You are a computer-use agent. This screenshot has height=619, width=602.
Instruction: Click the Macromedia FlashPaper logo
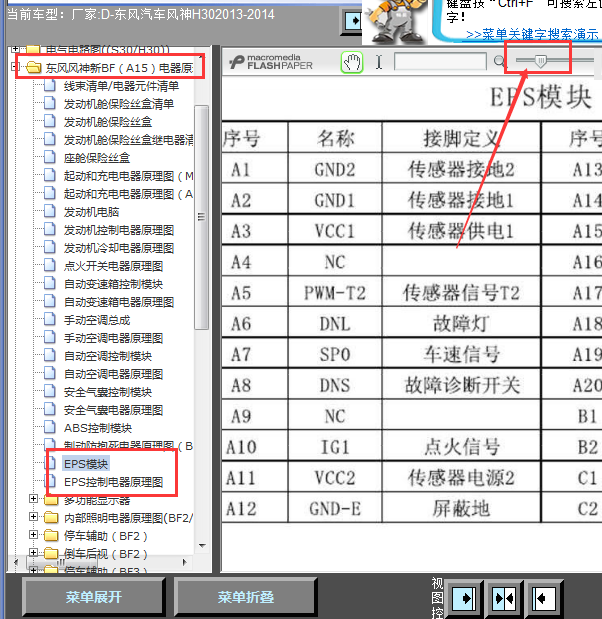271,62
